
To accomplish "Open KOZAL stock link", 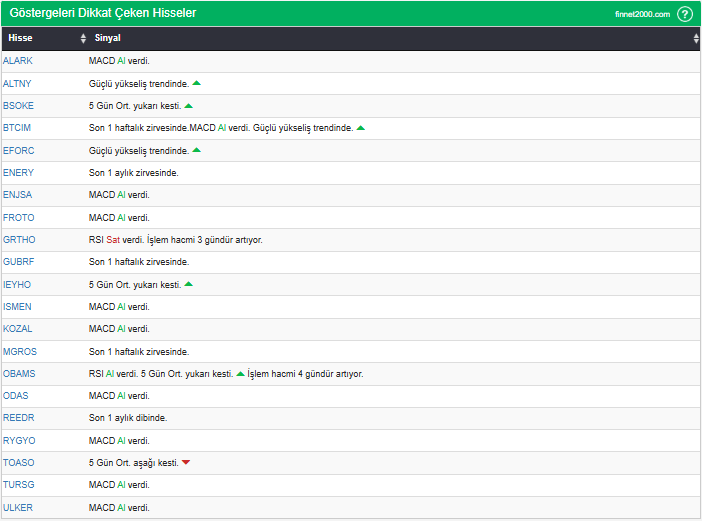I will [x=17, y=329].
